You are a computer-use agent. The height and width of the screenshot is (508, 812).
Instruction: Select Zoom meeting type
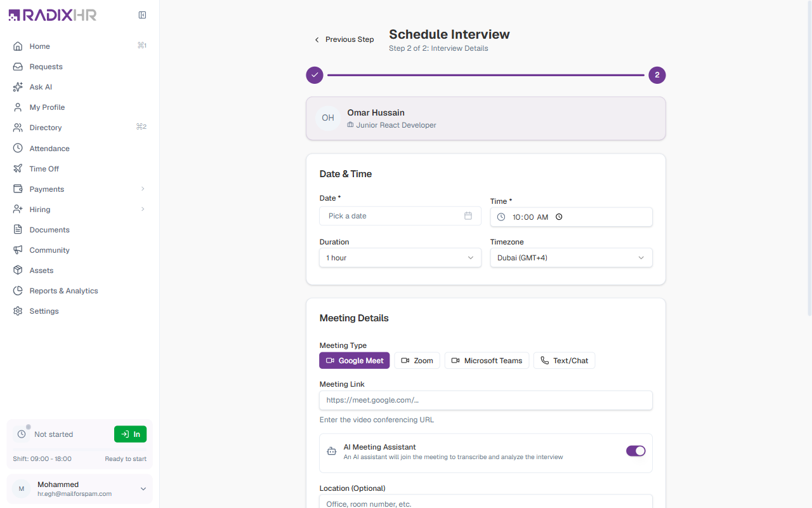[417, 361]
